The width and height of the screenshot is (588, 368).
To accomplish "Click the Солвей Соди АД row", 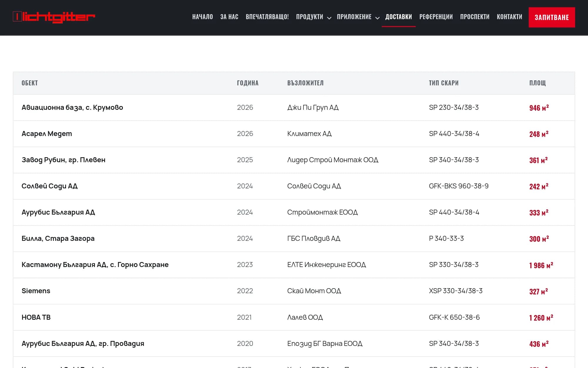I will [x=294, y=186].
